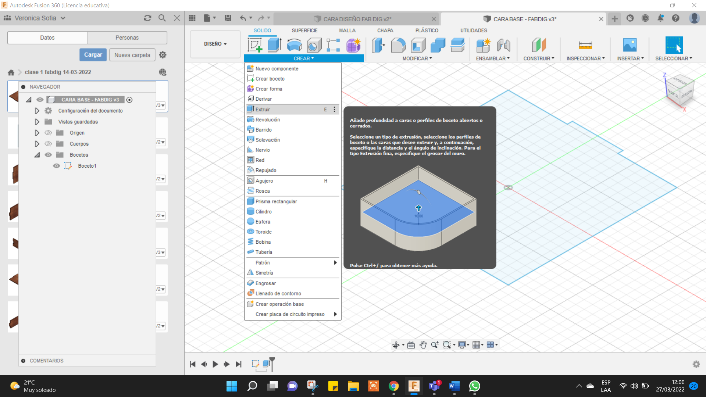Choose Simetría from Crear menu
This screenshot has height=397, width=706.
point(293,273)
